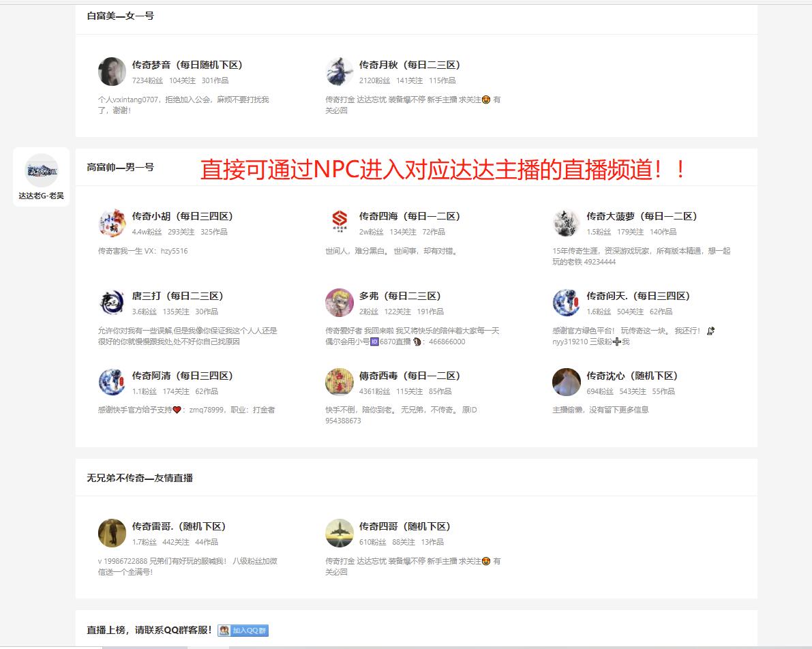Select 传奇雷哥 avatar photo
The image size is (812, 649).
pos(112,533)
